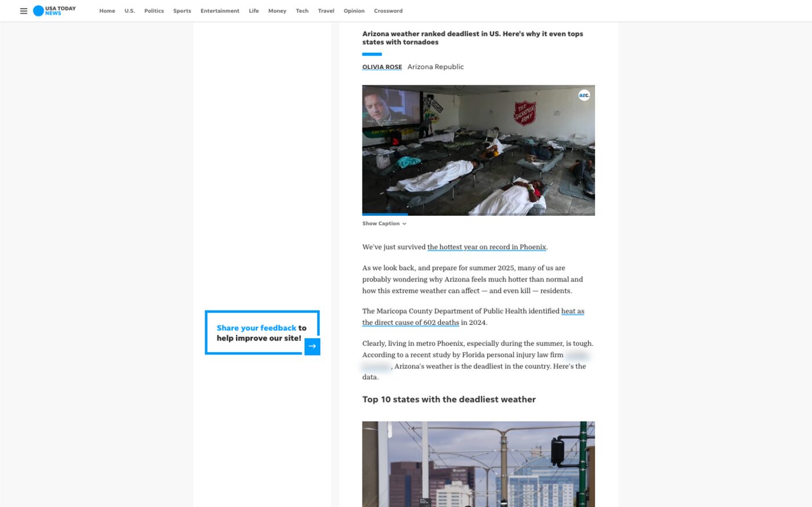Click the article headline text
The width and height of the screenshot is (812, 507).
[473, 38]
